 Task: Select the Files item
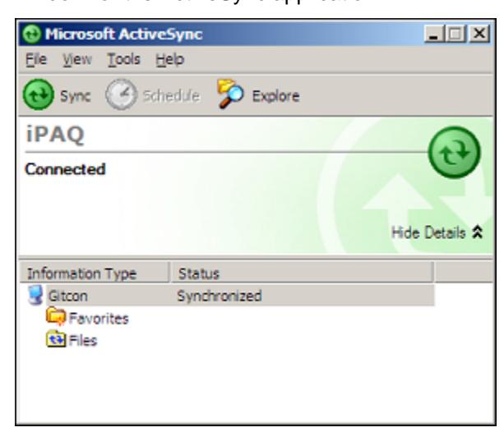(82, 341)
